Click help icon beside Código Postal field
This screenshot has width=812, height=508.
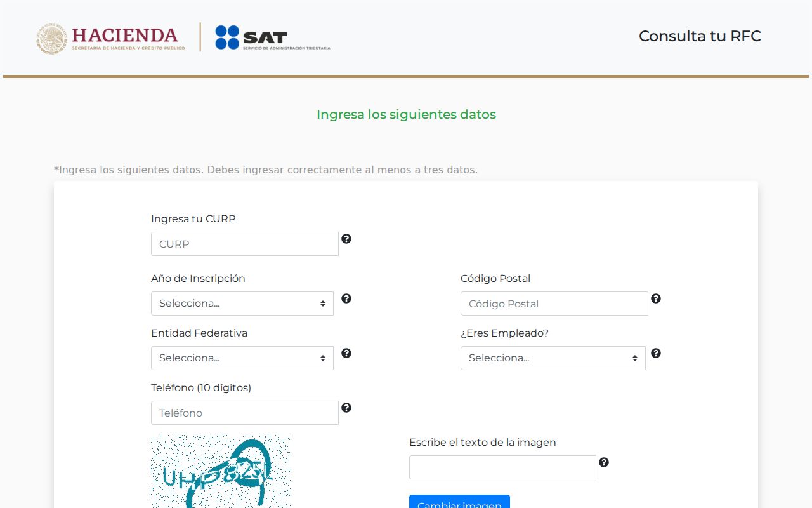point(656,298)
